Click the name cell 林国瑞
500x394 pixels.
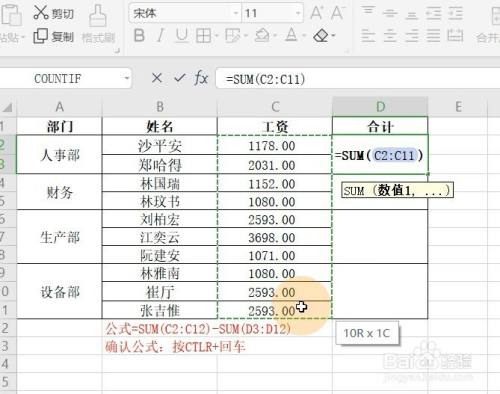160,183
